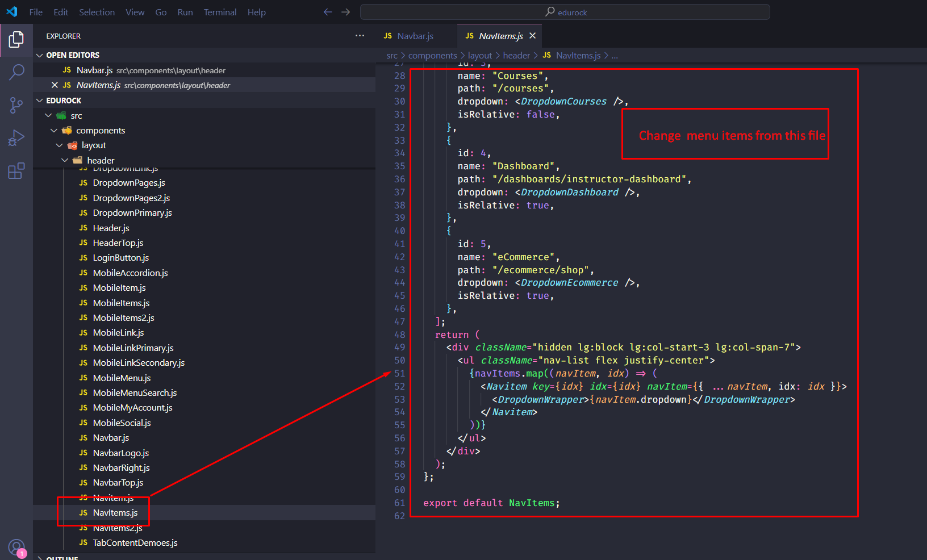This screenshot has width=927, height=560.
Task: Open LoginButton.js file
Action: [x=204, y=258]
